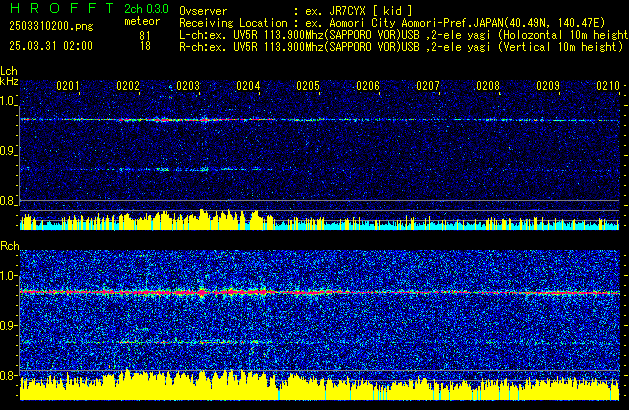Screen dimensions: 629x410
Task: Click the value "18" below the meteor count
Action: [x=145, y=46]
